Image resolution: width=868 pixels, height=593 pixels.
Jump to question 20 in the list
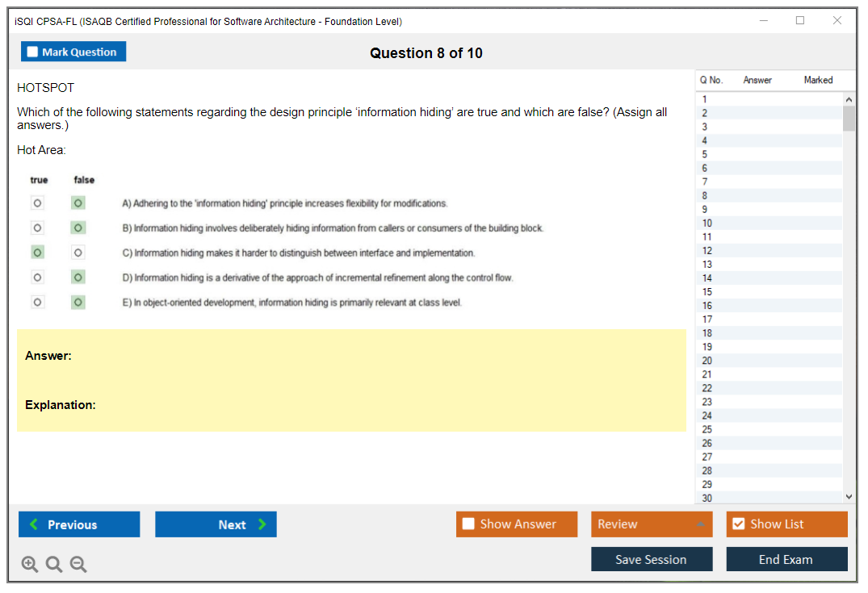pyautogui.click(x=707, y=361)
